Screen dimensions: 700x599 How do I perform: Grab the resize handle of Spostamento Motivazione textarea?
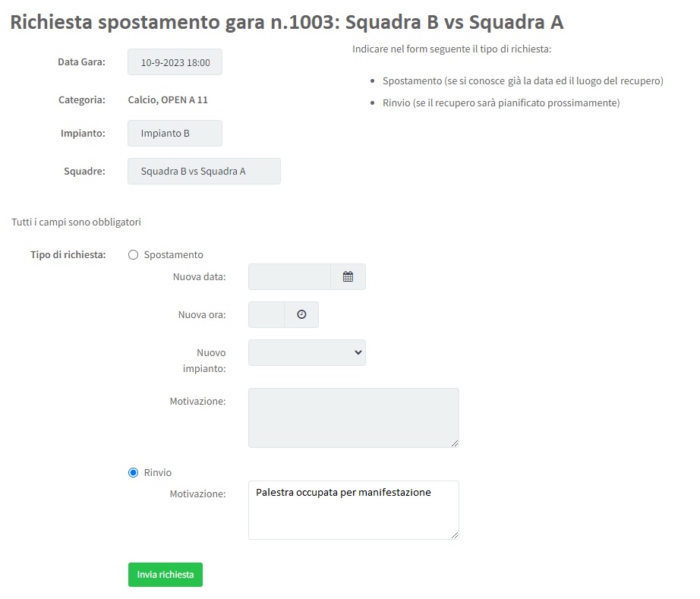coord(456,444)
